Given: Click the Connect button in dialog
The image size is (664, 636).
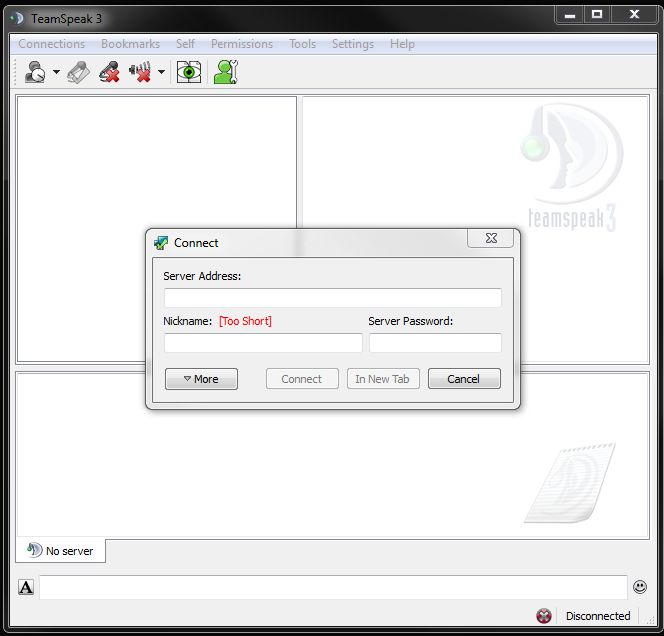Looking at the screenshot, I should pyautogui.click(x=302, y=379).
